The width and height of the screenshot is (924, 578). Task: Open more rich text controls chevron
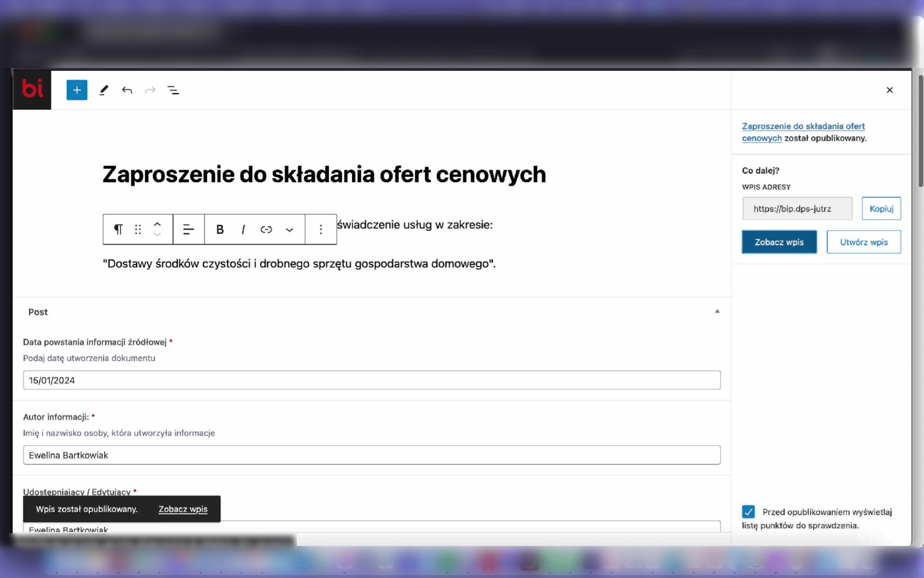click(x=289, y=229)
